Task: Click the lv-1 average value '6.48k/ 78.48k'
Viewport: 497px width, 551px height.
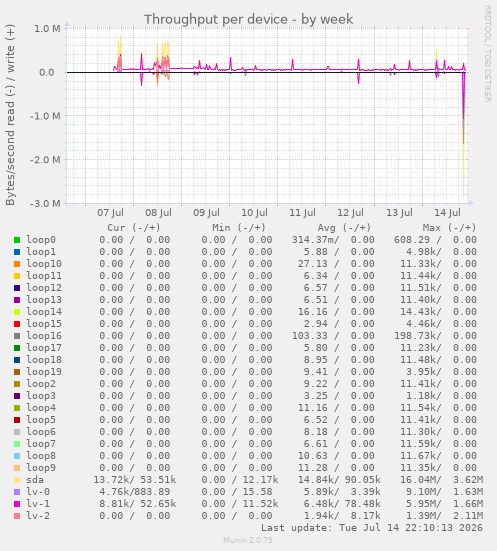Action: [x=342, y=504]
